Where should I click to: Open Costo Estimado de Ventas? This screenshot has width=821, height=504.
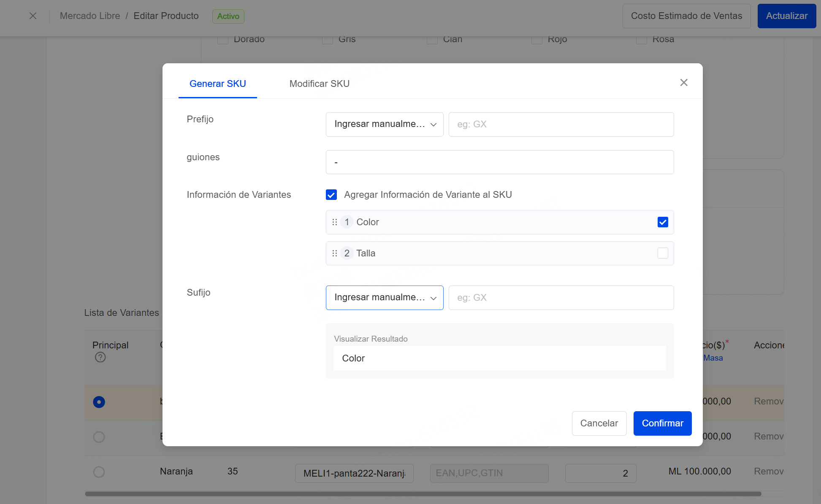[x=686, y=16]
